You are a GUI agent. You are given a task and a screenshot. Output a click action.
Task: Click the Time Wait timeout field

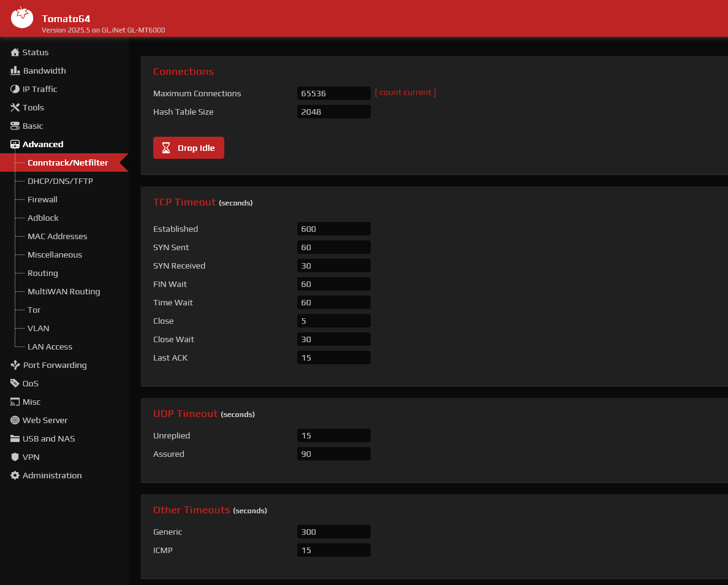(334, 302)
